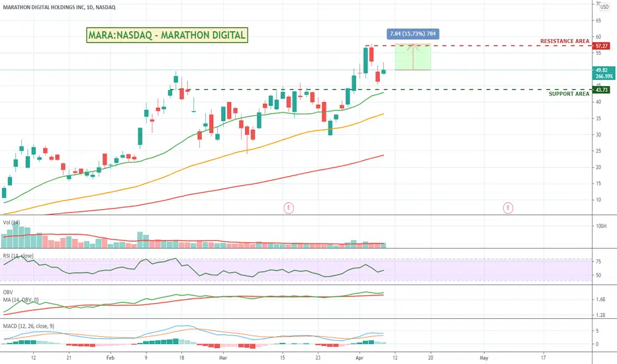
Task: Click the MARATHON DIGITAL HOLDINGS INC symbol title
Action: click(x=59, y=7)
